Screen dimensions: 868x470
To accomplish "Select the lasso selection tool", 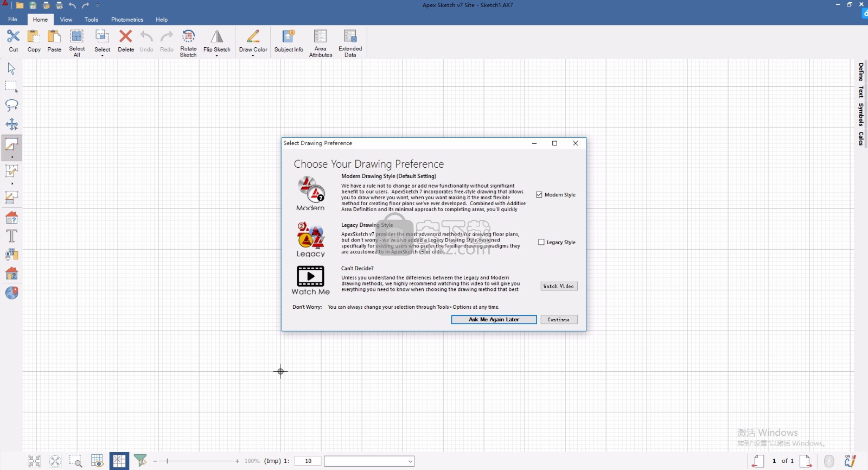I will click(11, 105).
